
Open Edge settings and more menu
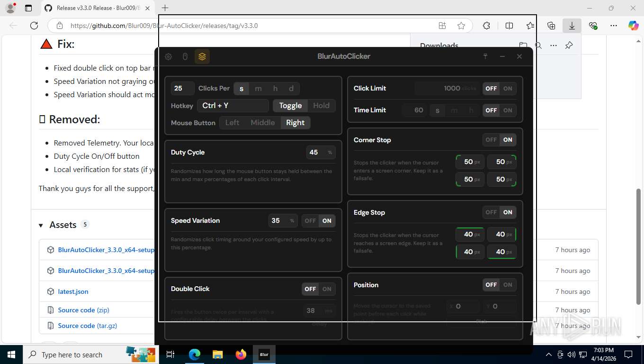(x=614, y=26)
